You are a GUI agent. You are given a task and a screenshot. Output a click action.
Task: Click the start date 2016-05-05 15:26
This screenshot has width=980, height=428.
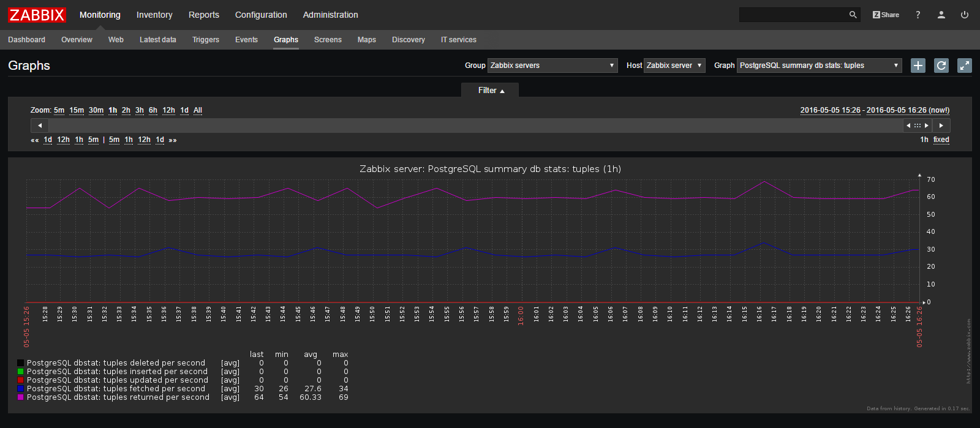tap(831, 110)
